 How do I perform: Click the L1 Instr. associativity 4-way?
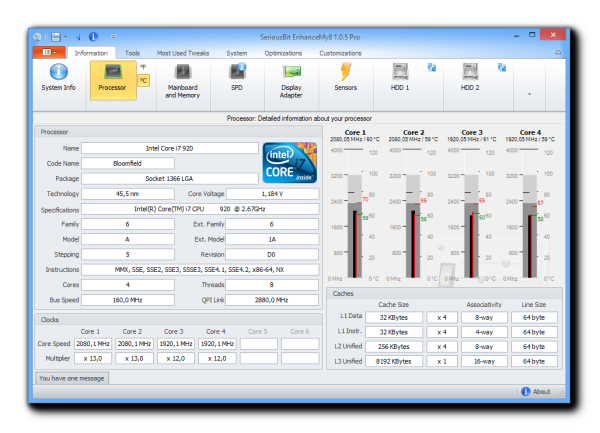tap(484, 332)
